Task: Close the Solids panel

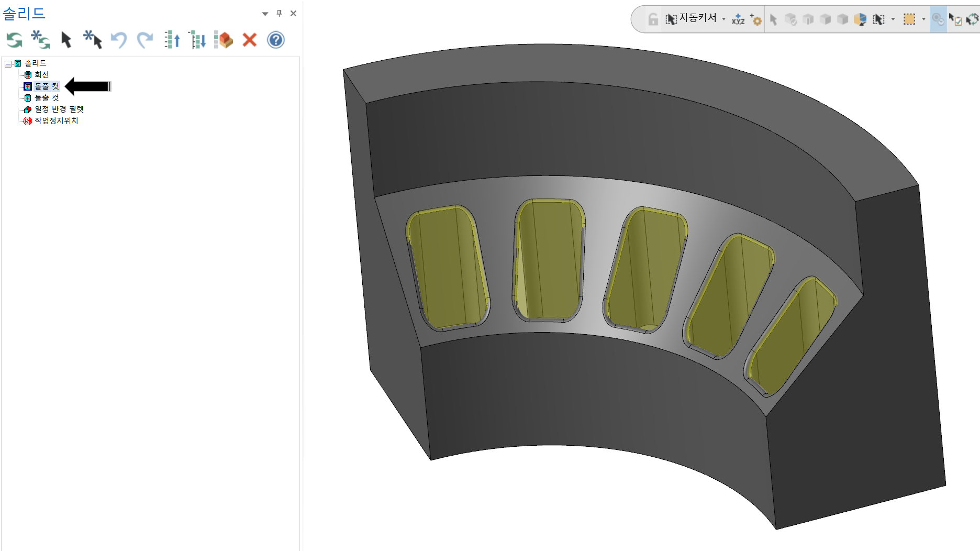Action: point(293,14)
